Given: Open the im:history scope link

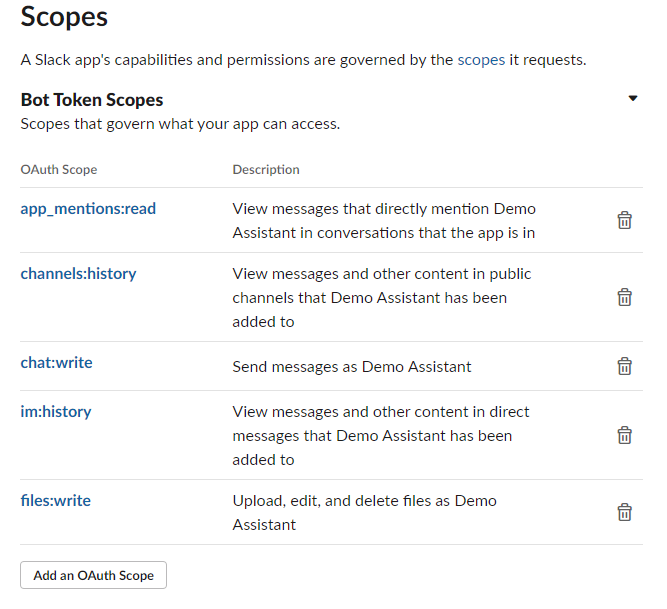Looking at the screenshot, I should (56, 412).
